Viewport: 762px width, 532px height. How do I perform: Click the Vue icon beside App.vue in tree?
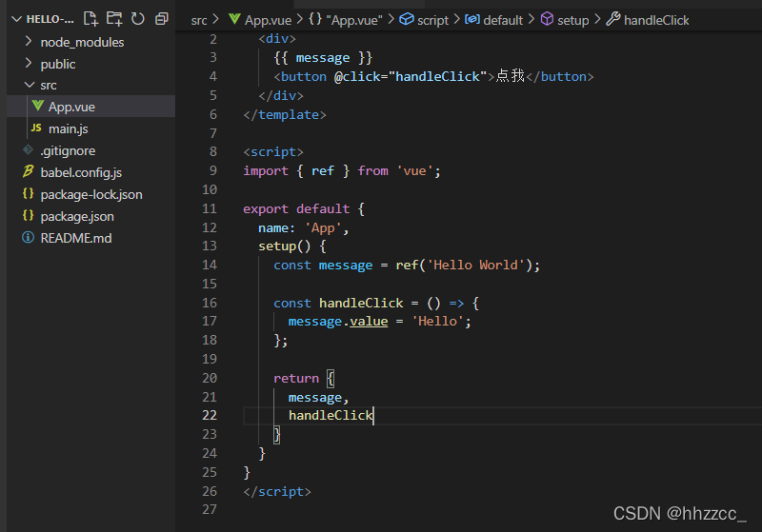click(37, 106)
